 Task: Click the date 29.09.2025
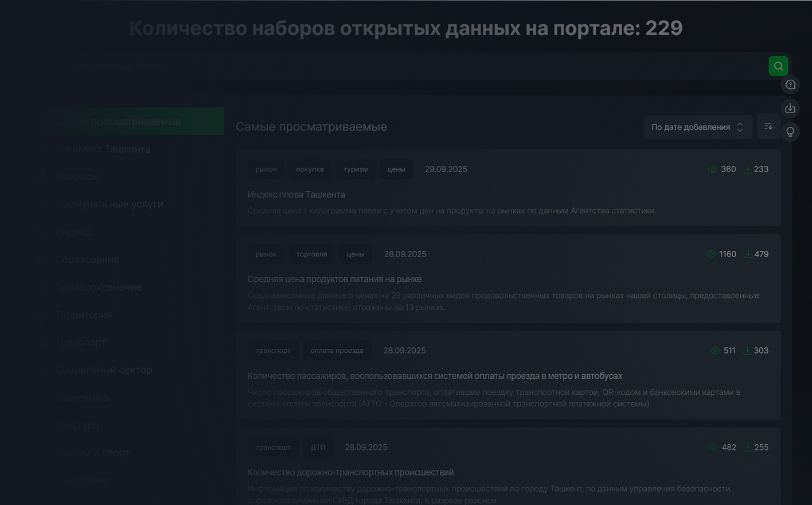point(446,169)
